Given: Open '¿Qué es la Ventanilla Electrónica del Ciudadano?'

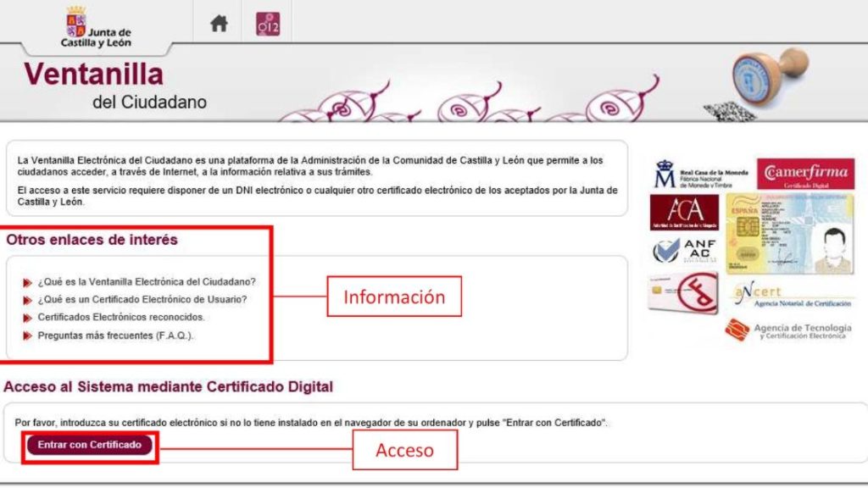Looking at the screenshot, I should (x=147, y=281).
